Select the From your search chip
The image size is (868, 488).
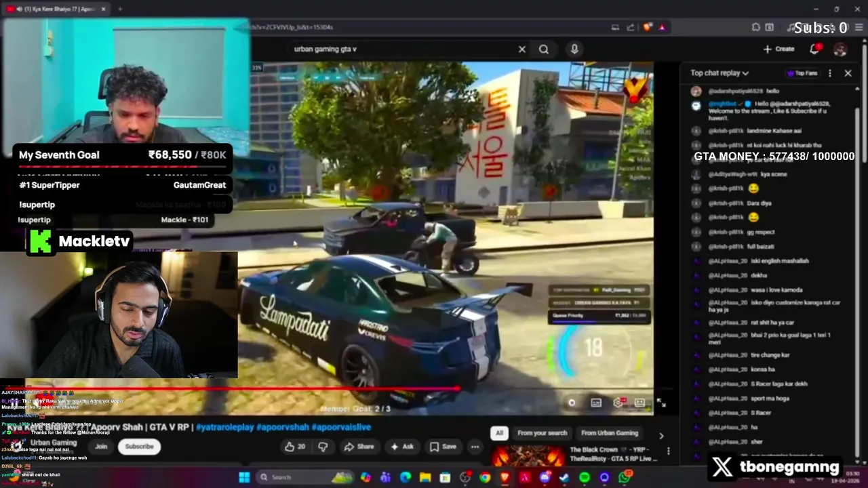(542, 433)
